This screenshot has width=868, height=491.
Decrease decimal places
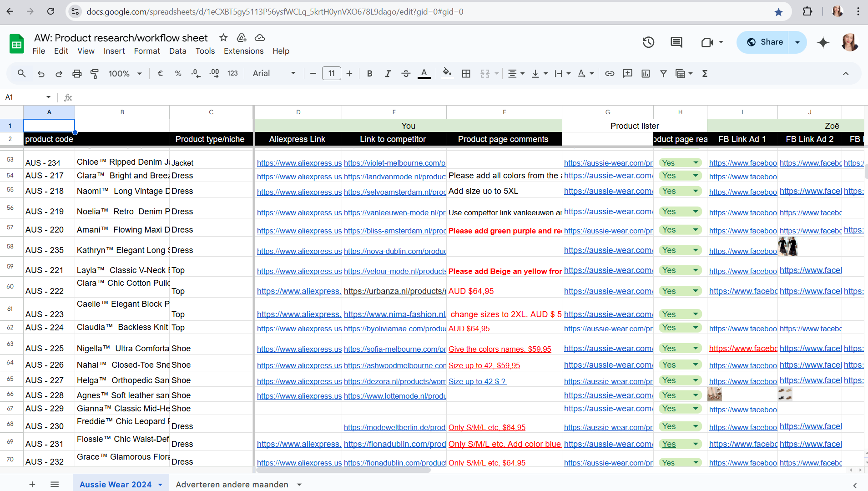[196, 73]
